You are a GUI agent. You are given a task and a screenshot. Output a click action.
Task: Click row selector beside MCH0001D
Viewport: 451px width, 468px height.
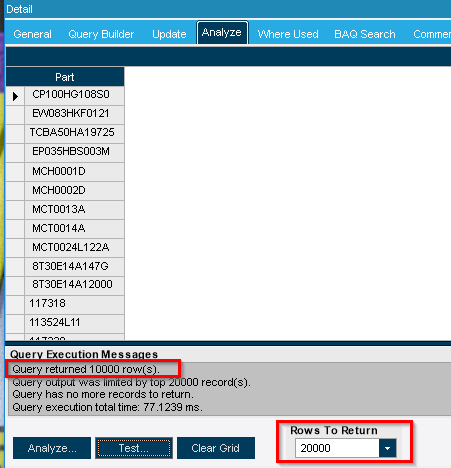15,172
